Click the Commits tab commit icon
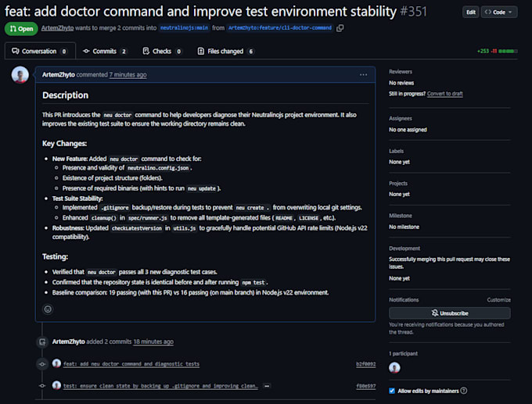 point(86,51)
